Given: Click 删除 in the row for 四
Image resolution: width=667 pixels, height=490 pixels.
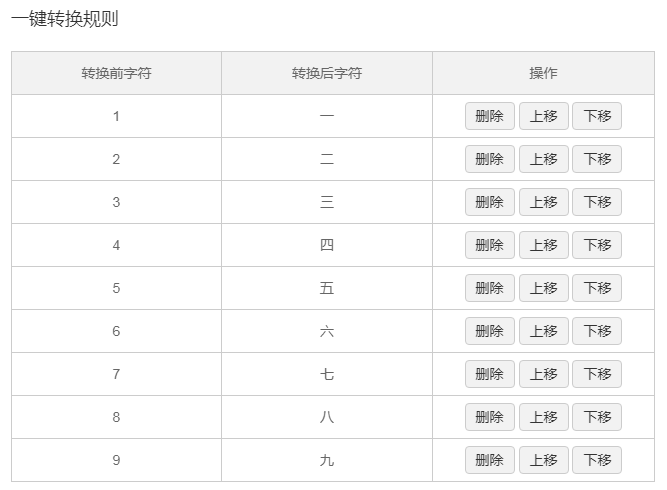Looking at the screenshot, I should [x=490, y=245].
